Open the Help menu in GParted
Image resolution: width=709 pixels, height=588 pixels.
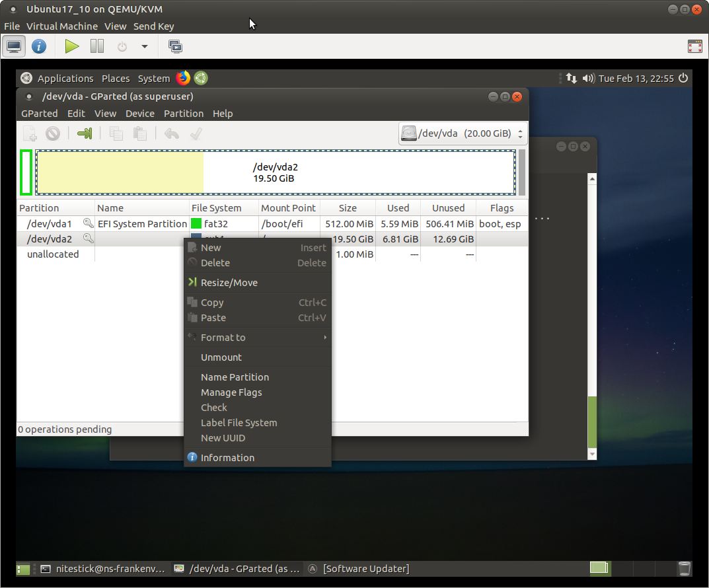pyautogui.click(x=223, y=114)
